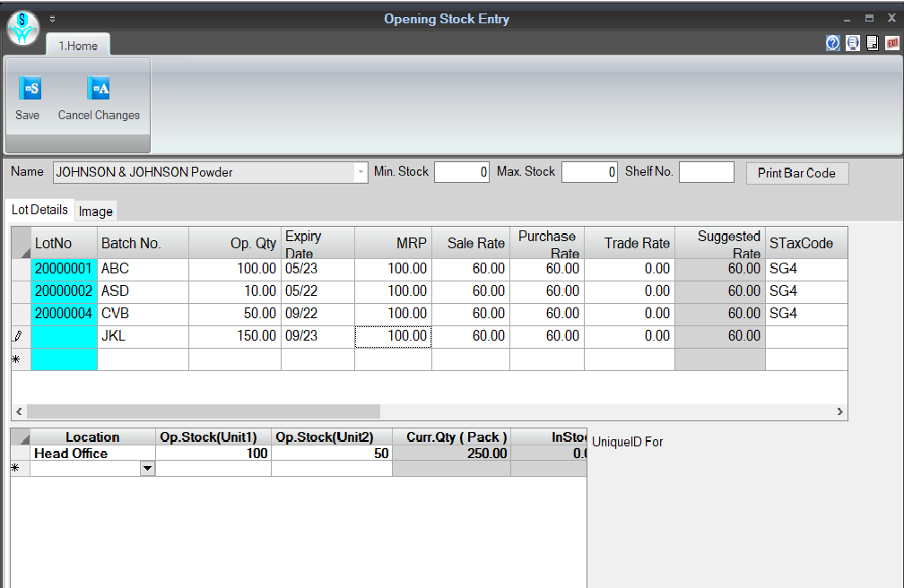The height and width of the screenshot is (588, 904).
Task: Click expiry date 05/23 cell
Action: click(x=317, y=269)
